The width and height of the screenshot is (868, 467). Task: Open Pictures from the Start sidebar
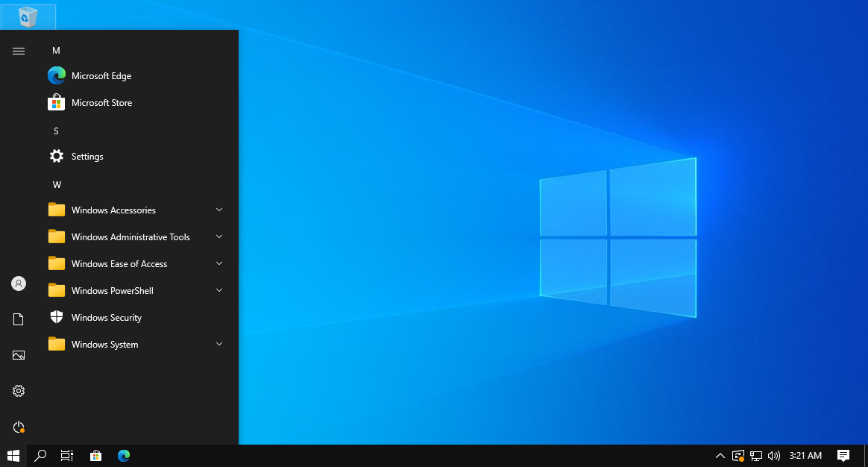18,355
